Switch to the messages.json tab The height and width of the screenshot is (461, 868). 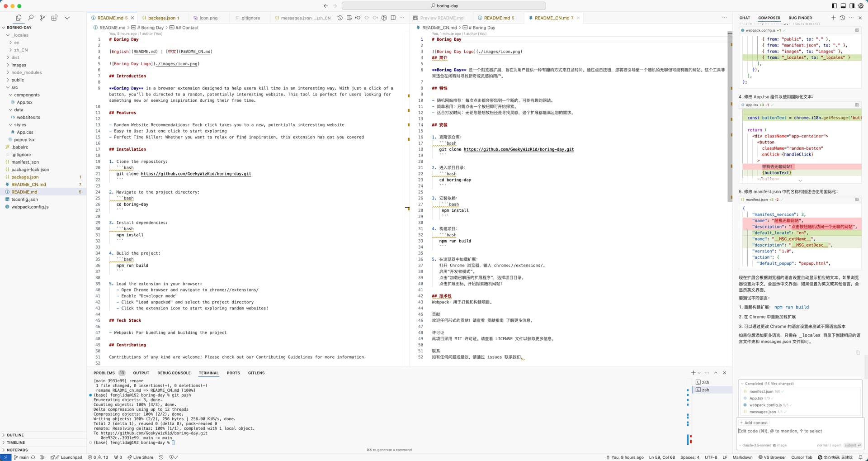click(x=303, y=18)
